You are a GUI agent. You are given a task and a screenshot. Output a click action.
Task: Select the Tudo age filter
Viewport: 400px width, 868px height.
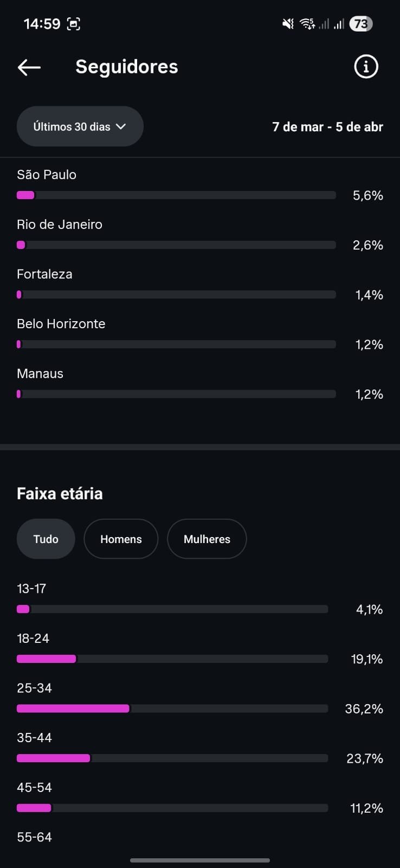46,539
